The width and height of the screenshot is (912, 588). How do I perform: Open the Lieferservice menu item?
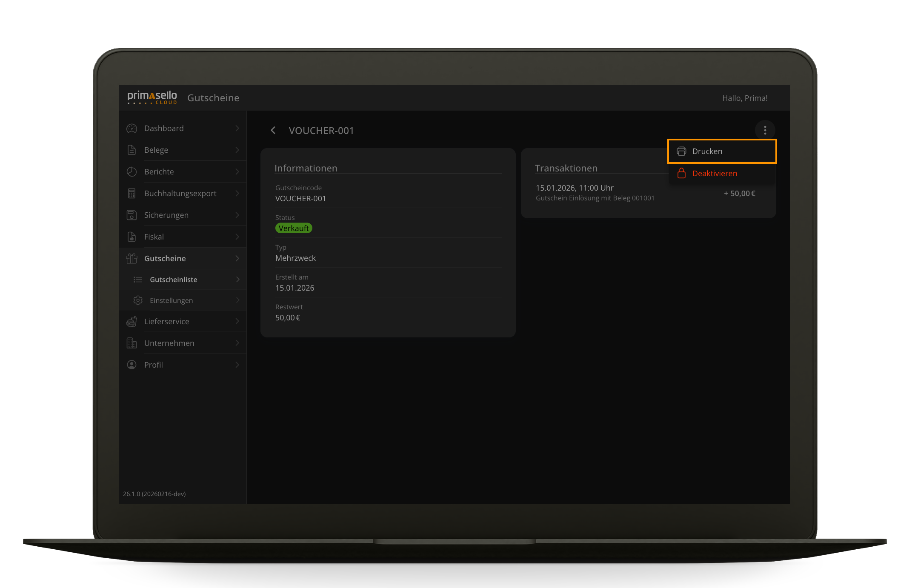pos(183,321)
